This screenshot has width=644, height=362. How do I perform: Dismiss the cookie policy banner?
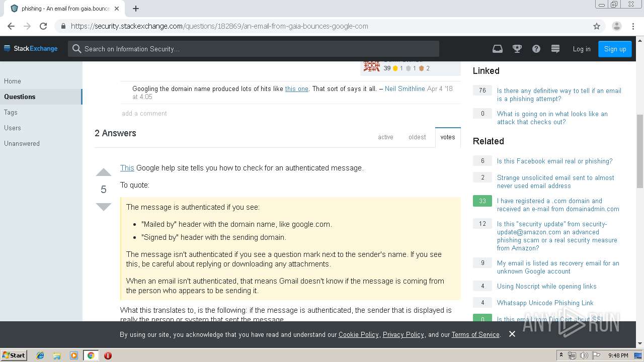pos(512,334)
